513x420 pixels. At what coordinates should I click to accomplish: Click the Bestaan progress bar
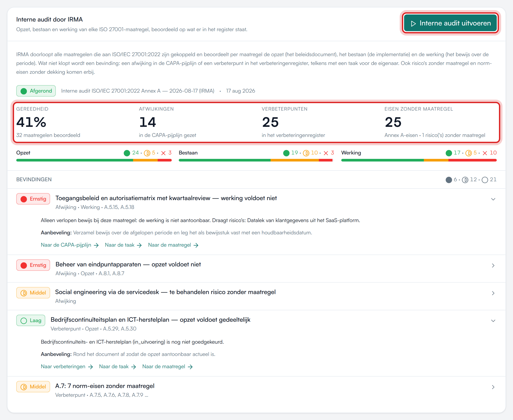point(256,160)
